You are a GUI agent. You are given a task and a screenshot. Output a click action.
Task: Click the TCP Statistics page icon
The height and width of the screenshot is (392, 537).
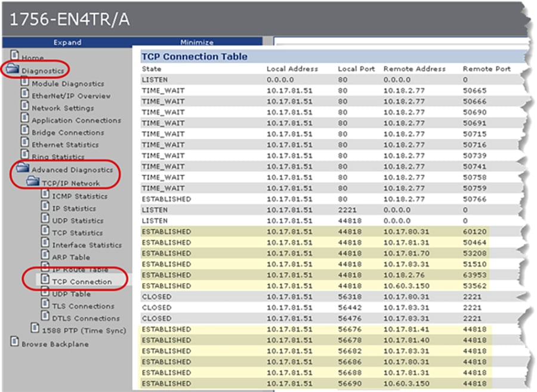45,230
